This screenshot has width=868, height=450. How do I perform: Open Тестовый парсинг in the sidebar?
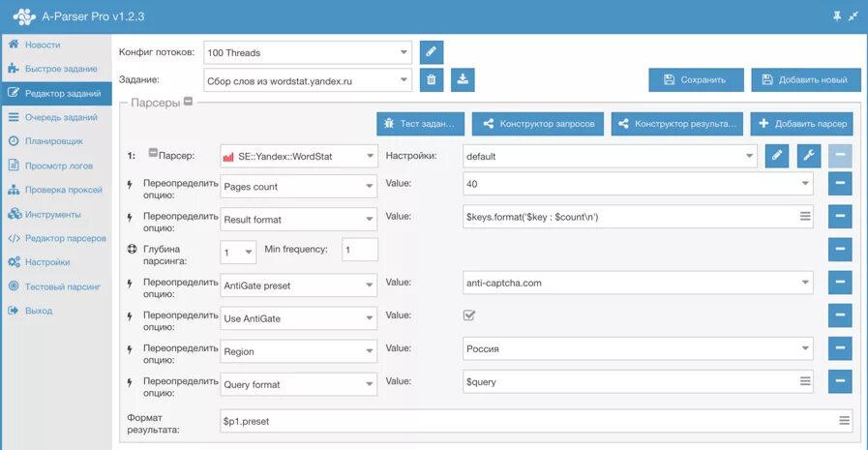pos(56,286)
